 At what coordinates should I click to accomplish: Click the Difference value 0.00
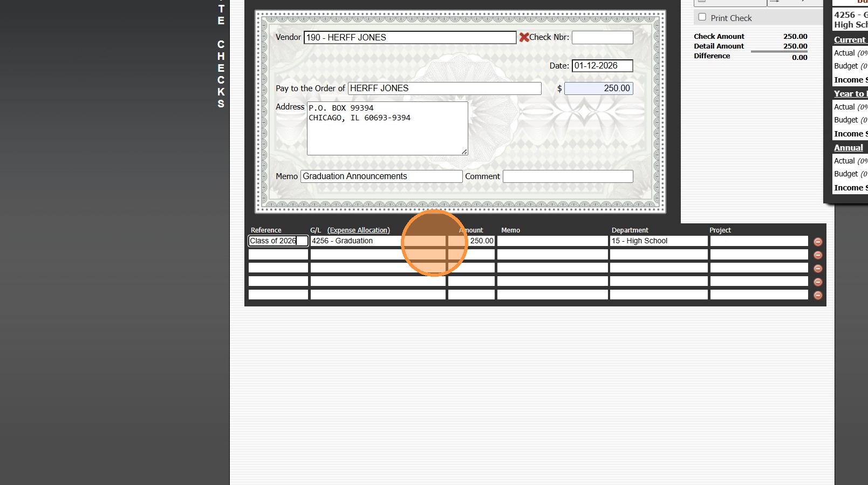point(799,58)
